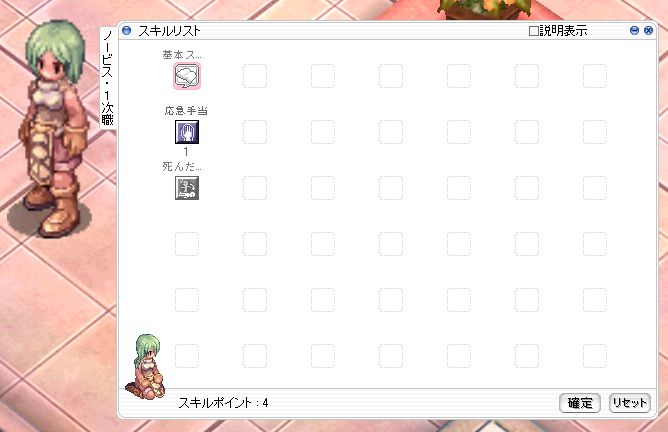Click empty slot immediately right of 基本スキル icon

tap(255, 76)
